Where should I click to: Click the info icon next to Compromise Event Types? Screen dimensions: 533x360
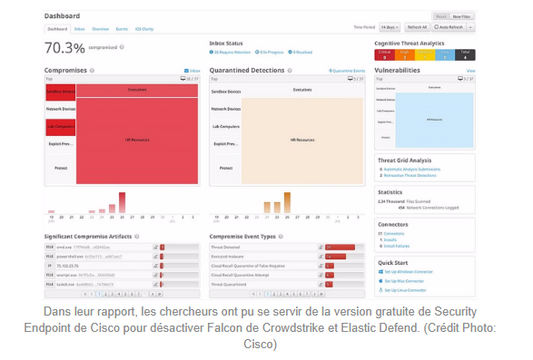[x=281, y=237]
